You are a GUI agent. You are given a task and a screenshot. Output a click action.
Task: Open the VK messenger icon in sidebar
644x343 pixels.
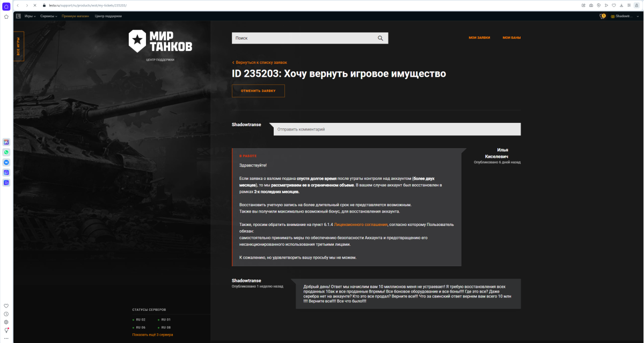(6, 162)
